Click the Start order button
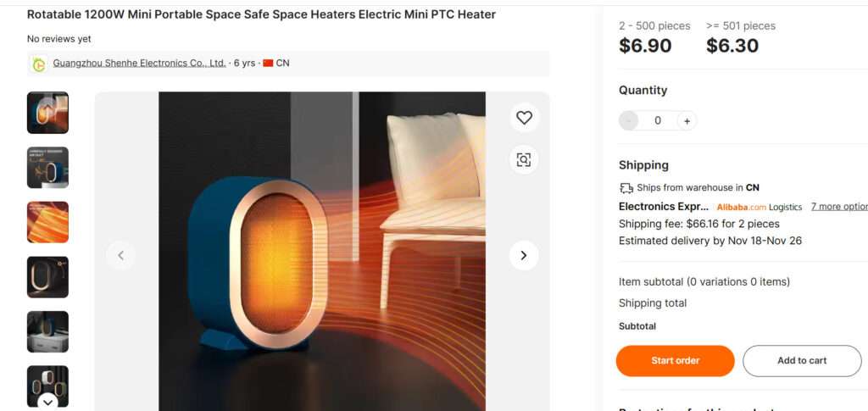868x411 pixels. coord(675,361)
